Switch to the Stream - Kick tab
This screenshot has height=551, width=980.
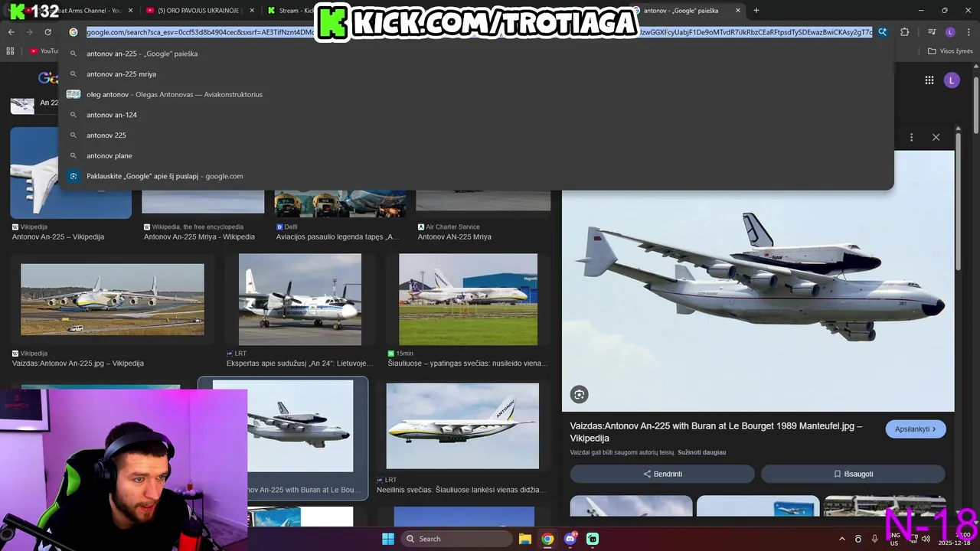(289, 11)
